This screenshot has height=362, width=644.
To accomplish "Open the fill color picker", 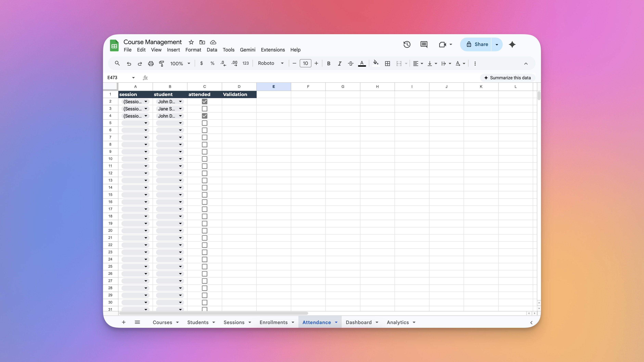I will pos(376,63).
